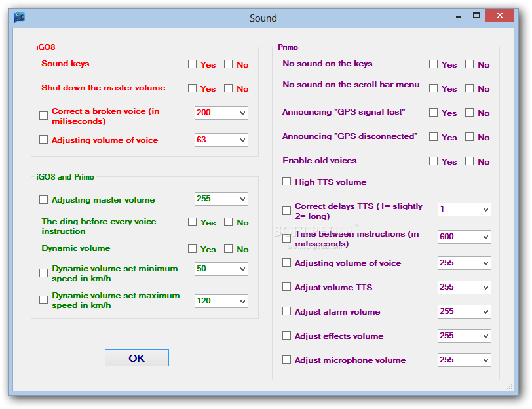This screenshot has height=409, width=532.
Task: Check Yes for Dynamic volume
Action: (x=193, y=249)
